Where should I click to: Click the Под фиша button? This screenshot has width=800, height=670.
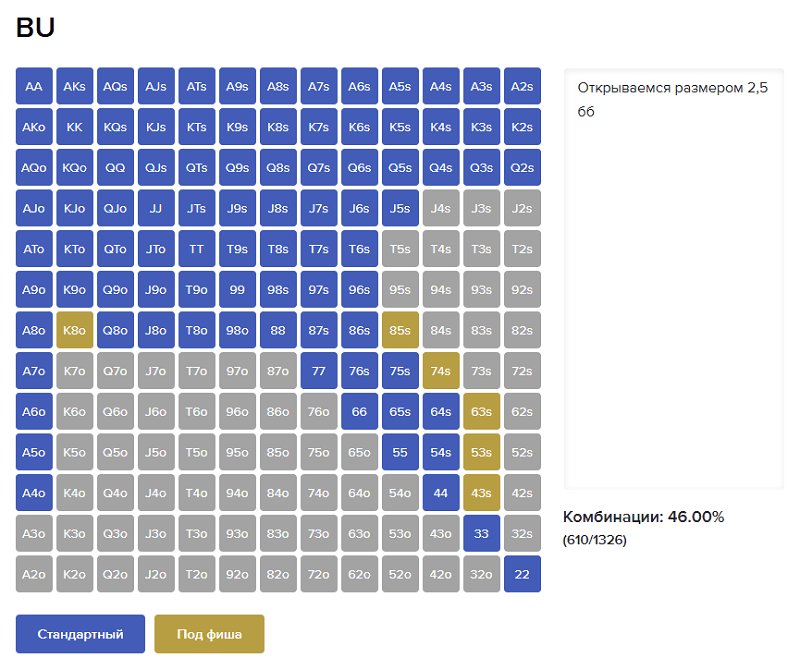(x=209, y=634)
